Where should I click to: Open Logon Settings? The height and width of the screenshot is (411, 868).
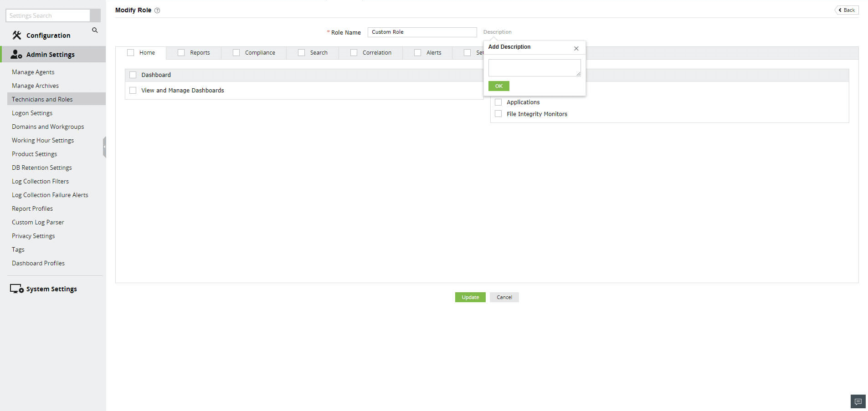click(32, 113)
